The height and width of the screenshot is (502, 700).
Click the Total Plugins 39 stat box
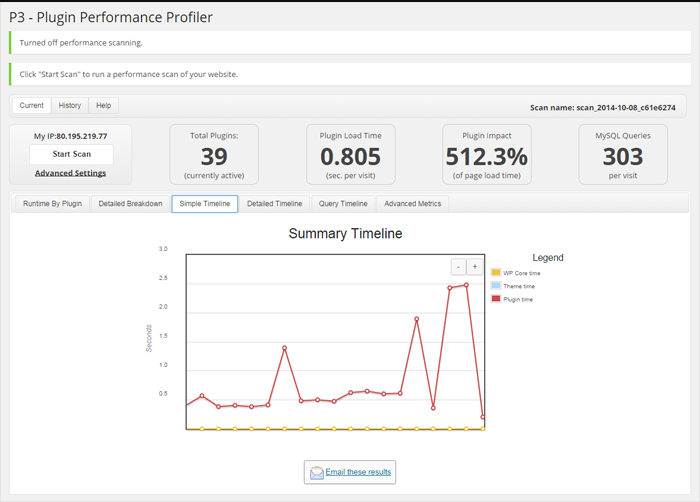pos(214,155)
